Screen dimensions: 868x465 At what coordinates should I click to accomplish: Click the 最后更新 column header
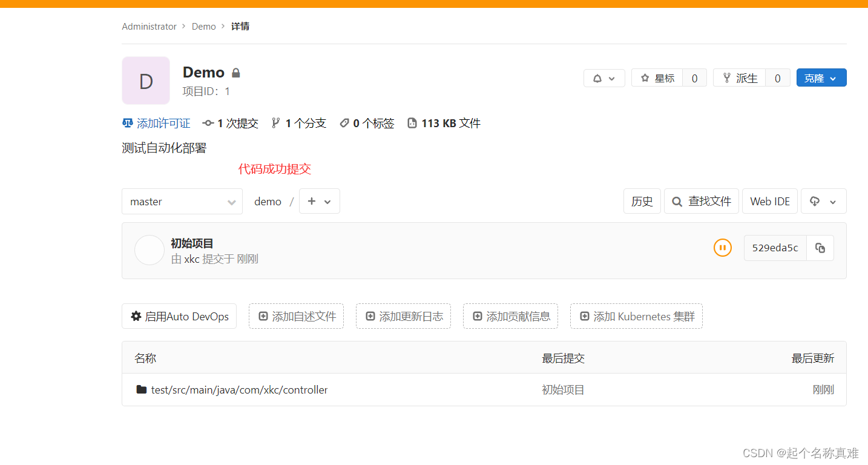(x=813, y=358)
